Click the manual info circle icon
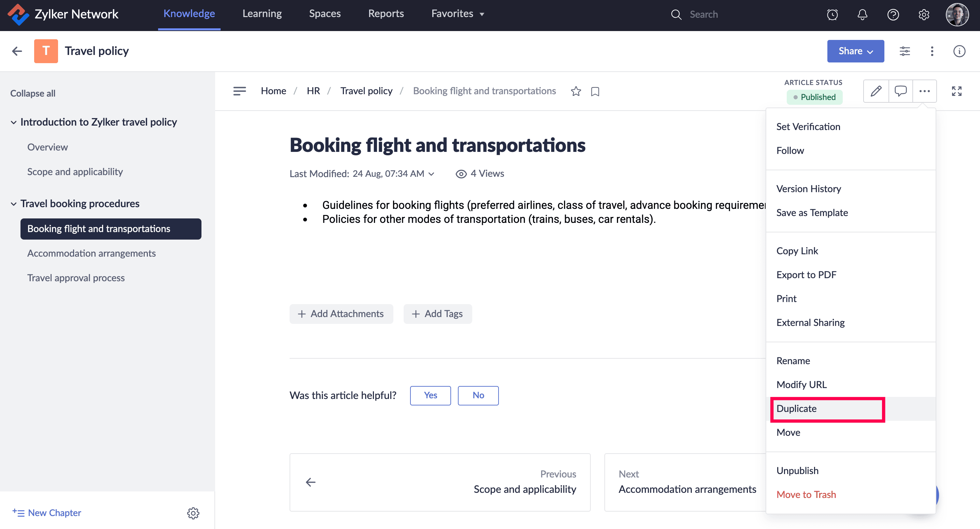Image resolution: width=980 pixels, height=529 pixels. pyautogui.click(x=959, y=51)
